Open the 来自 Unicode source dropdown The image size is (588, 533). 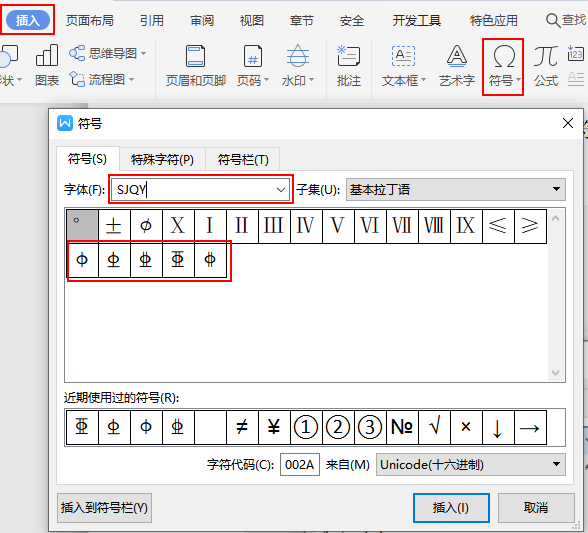coord(470,465)
